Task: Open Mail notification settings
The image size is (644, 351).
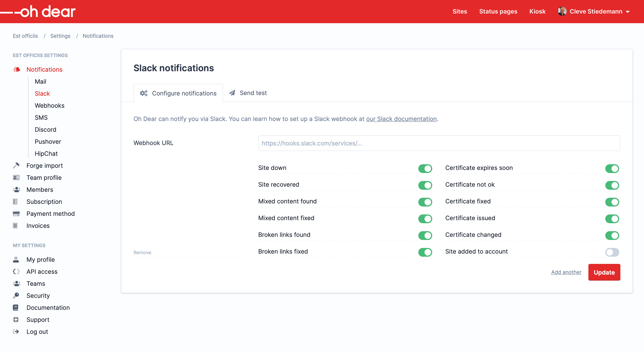Action: 41,82
